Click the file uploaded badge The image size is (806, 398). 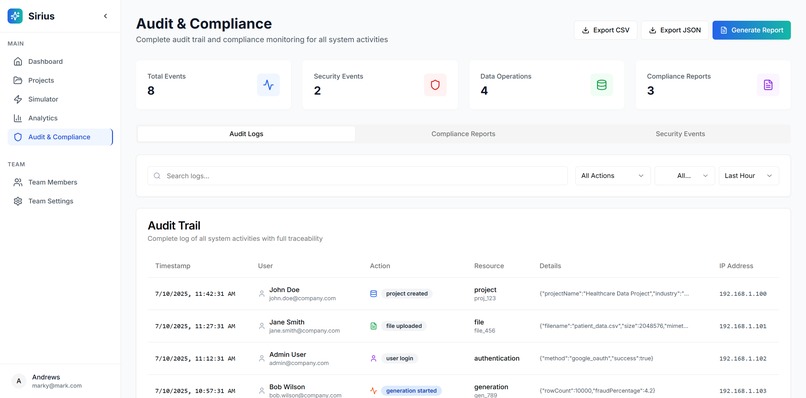tap(404, 326)
